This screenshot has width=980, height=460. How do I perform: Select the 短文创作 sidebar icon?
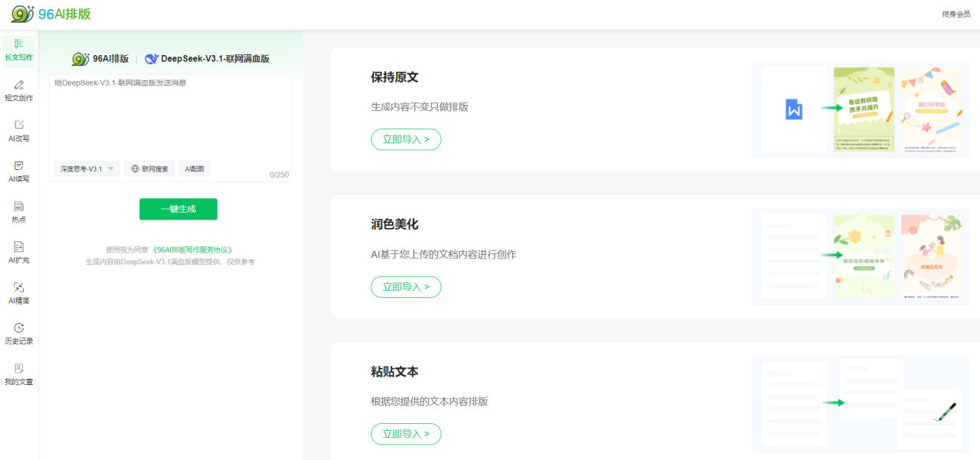[19, 90]
